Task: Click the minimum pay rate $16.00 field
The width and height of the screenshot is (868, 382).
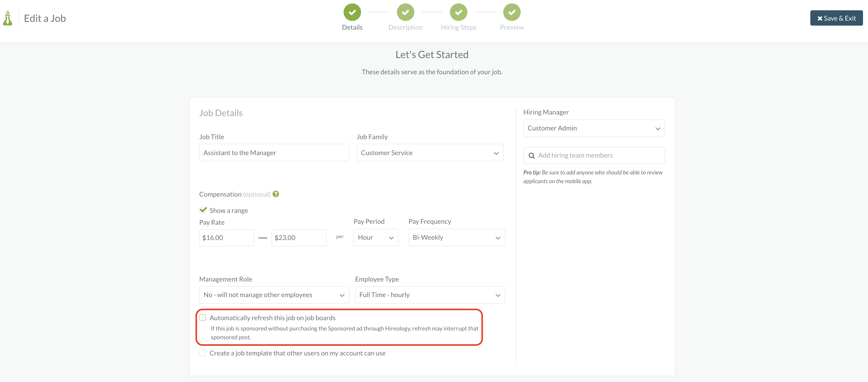Action: pyautogui.click(x=226, y=238)
